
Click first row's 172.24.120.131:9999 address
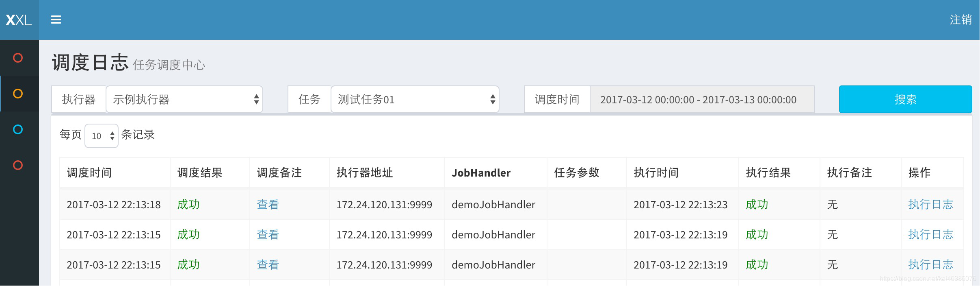[x=384, y=205]
